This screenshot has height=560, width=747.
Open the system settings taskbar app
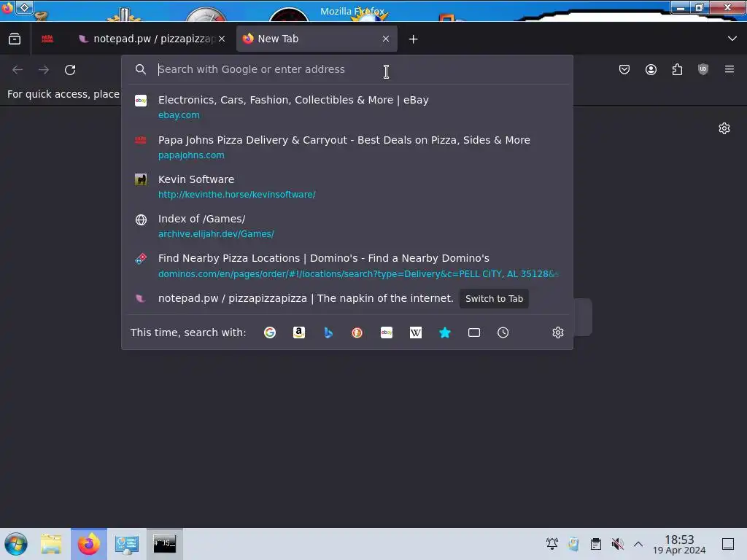(x=126, y=544)
